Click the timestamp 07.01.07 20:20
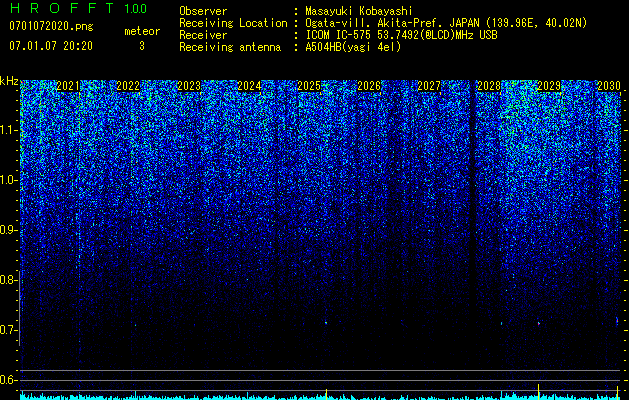Image resolution: width=629 pixels, height=400 pixels. (51, 46)
